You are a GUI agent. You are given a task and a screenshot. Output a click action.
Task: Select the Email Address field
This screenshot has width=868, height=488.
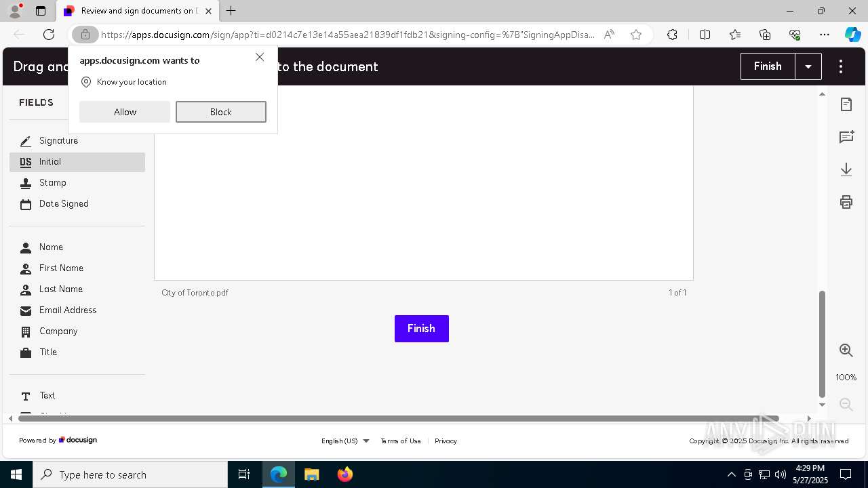point(77,310)
